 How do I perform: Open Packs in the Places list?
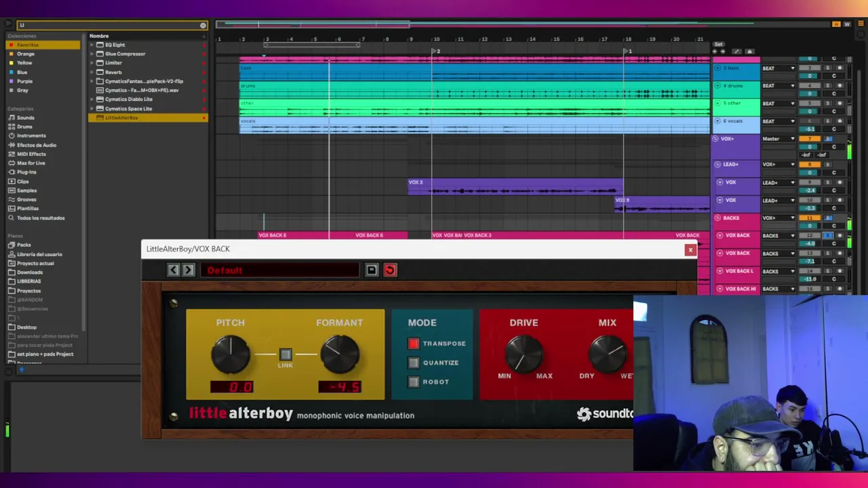(x=24, y=245)
